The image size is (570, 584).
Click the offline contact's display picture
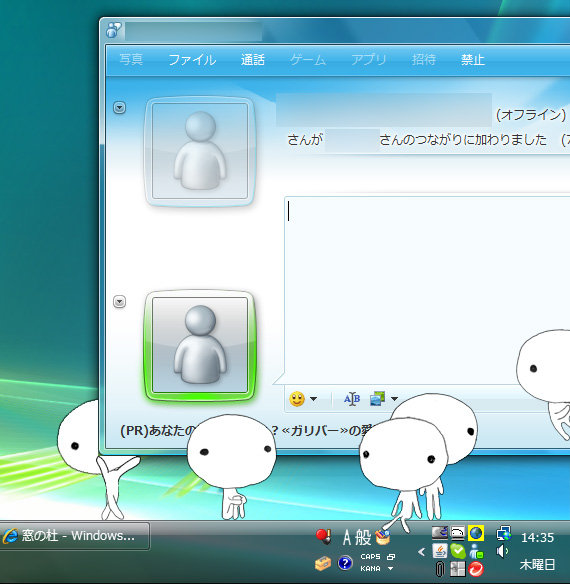200,151
